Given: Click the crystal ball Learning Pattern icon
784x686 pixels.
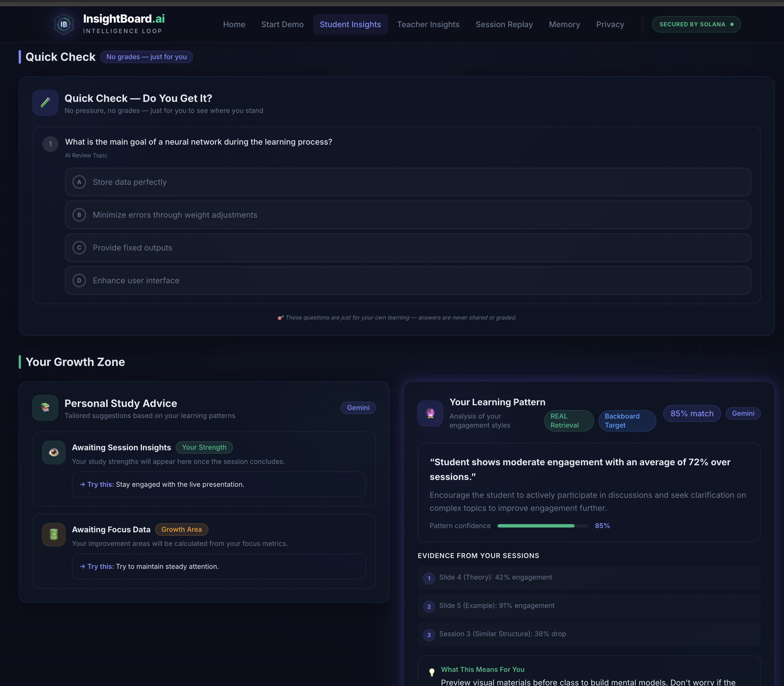Looking at the screenshot, I should [x=430, y=413].
